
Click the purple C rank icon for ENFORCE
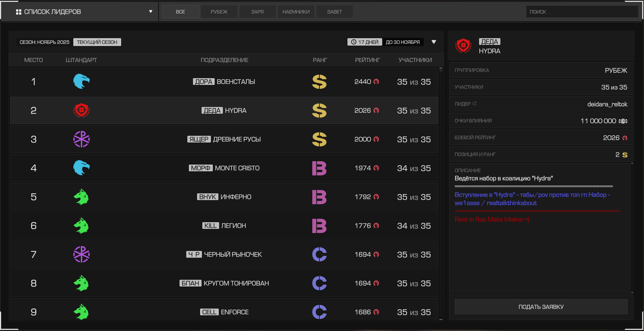(x=319, y=312)
